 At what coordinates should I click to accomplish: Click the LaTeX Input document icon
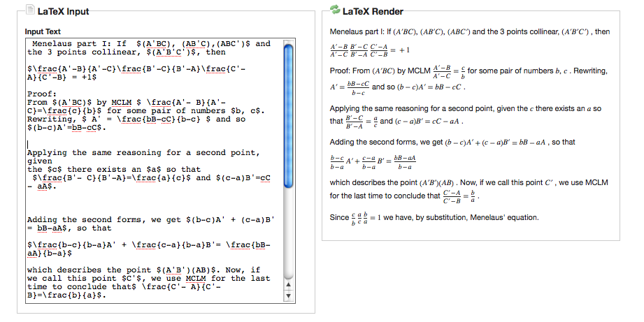coord(29,11)
